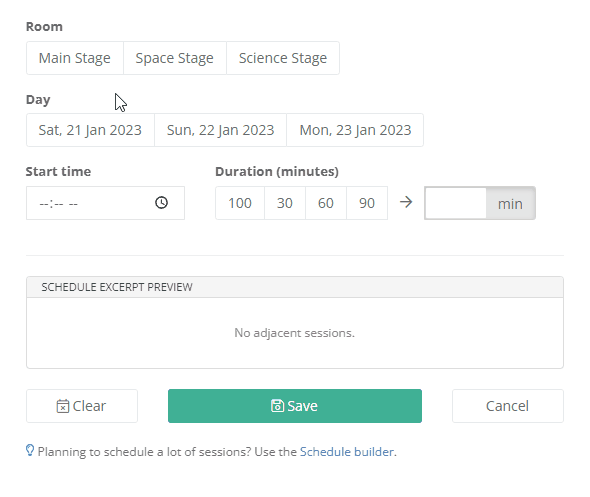Set duration to 60 minutes preset
The height and width of the screenshot is (497, 590).
click(326, 203)
